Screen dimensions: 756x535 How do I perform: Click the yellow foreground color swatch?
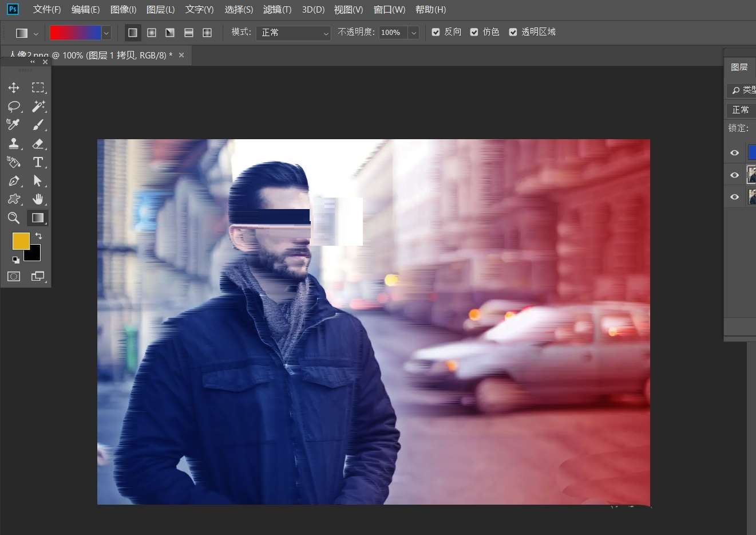coord(21,241)
